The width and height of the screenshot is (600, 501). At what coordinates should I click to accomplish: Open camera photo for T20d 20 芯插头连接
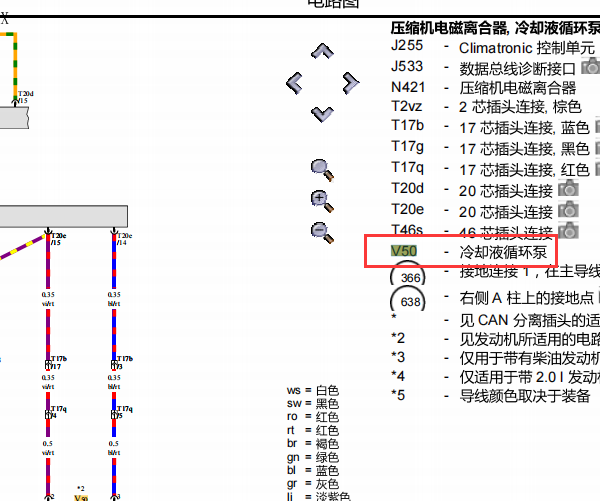tap(568, 188)
